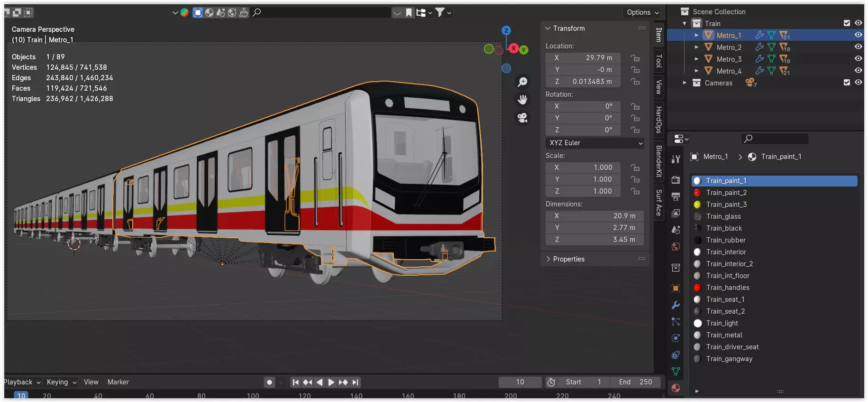Expand Metro_1 in the outliner
This screenshot has width=868, height=402.
coord(696,35)
